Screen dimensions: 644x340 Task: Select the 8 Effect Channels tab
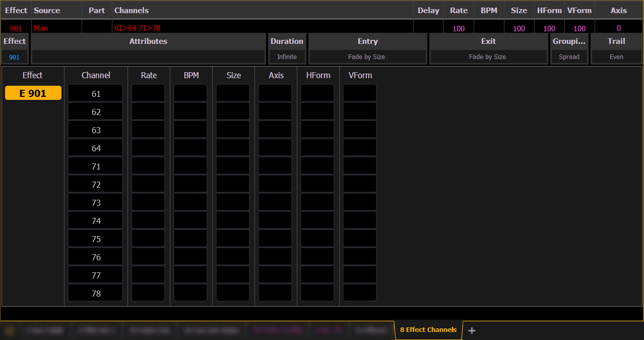tap(428, 330)
